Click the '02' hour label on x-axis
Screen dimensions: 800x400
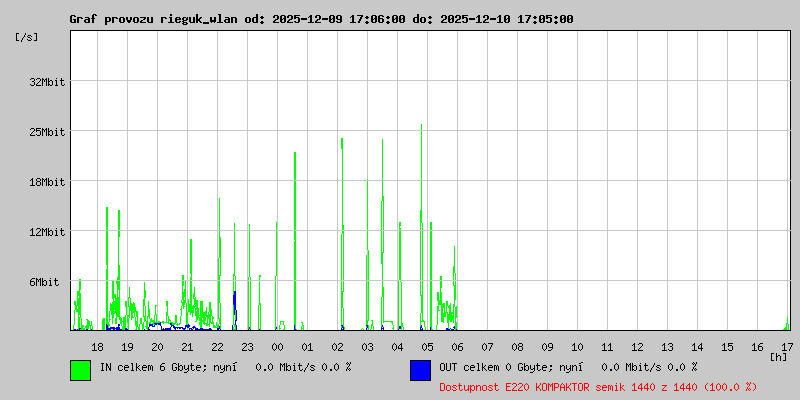click(x=337, y=347)
